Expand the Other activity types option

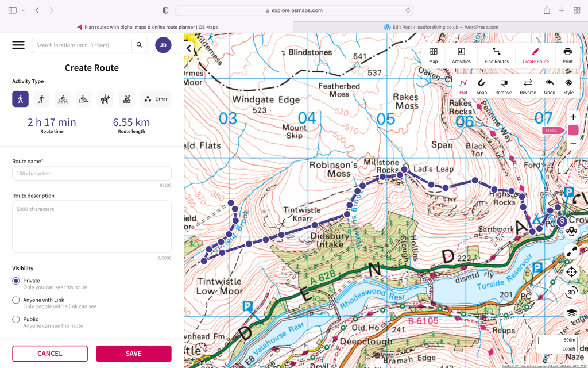(x=156, y=99)
